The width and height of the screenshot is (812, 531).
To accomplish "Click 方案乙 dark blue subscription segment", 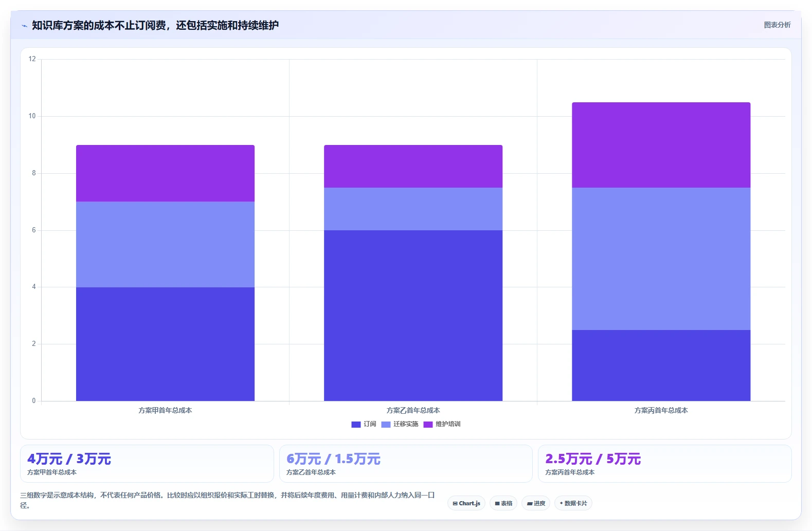I will tap(413, 316).
